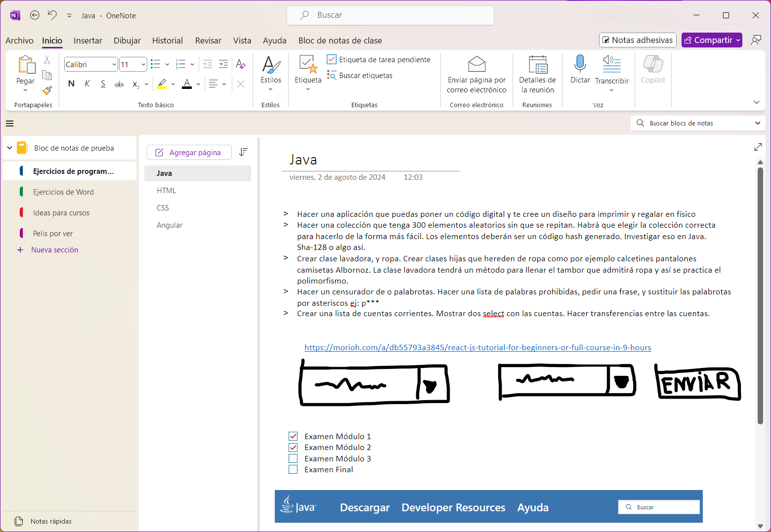Check Examen Módulo 3
Image resolution: width=771 pixels, height=532 pixels.
(293, 458)
